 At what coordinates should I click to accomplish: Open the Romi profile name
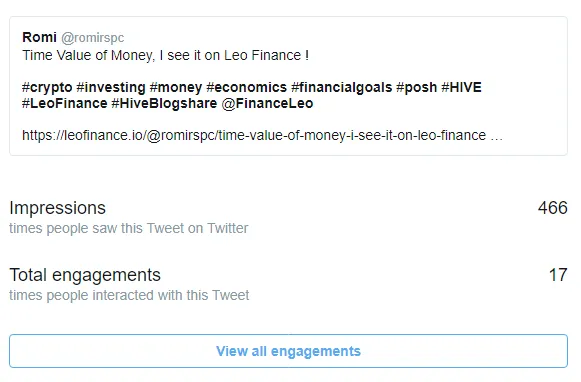tap(39, 37)
